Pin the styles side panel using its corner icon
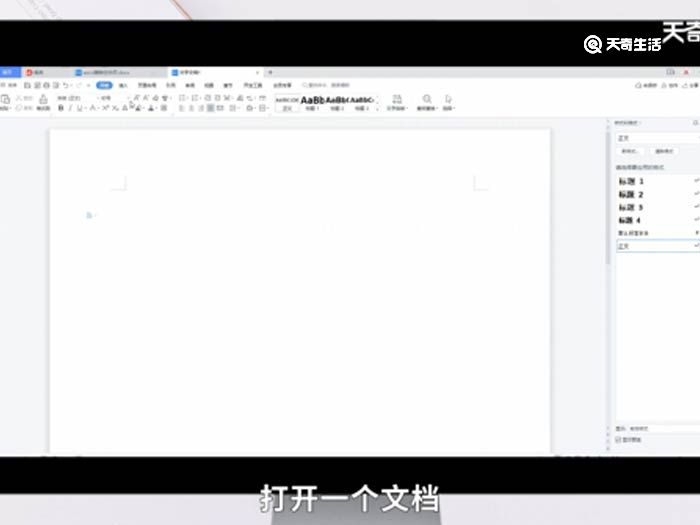The width and height of the screenshot is (700, 525). tap(696, 122)
